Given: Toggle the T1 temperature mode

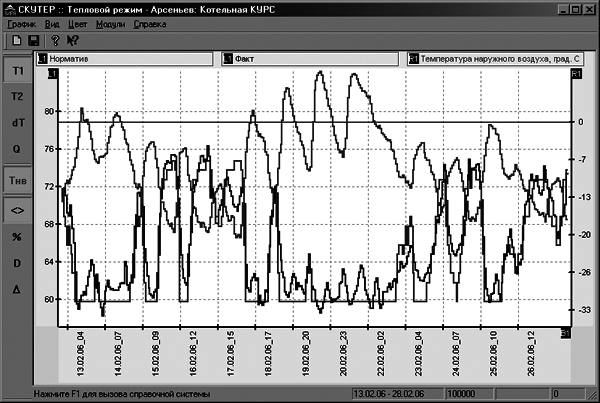Looking at the screenshot, I should tap(18, 71).
